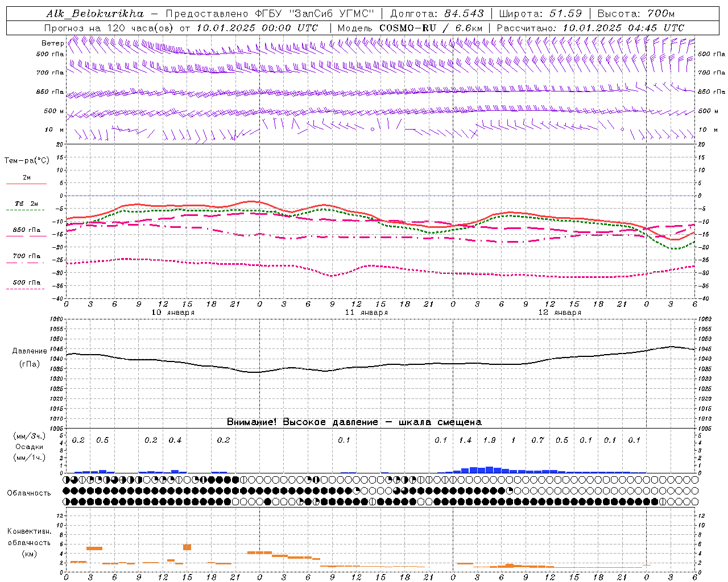The image size is (728, 582).
Task: Select the Давление pressure panel label
Action: (30, 351)
